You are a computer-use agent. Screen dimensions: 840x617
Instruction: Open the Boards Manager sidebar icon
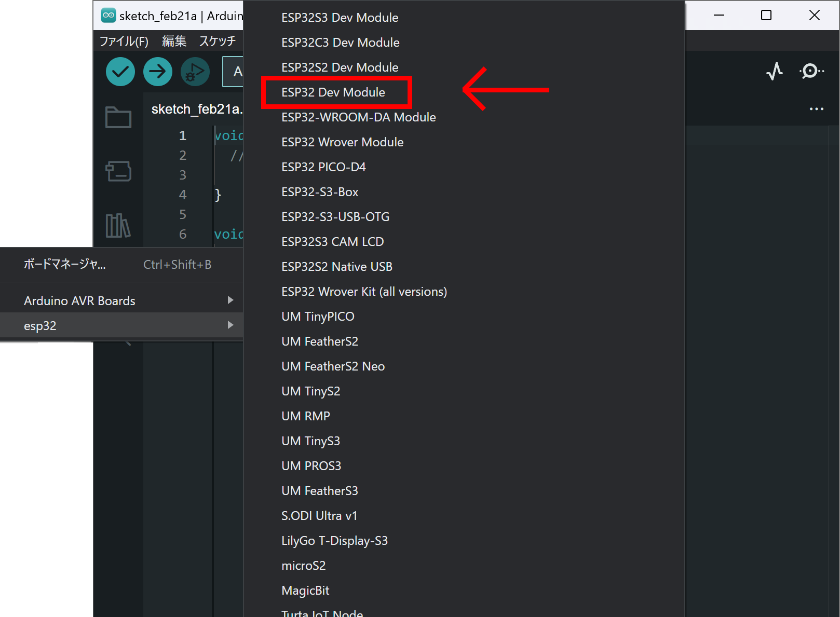tap(118, 171)
